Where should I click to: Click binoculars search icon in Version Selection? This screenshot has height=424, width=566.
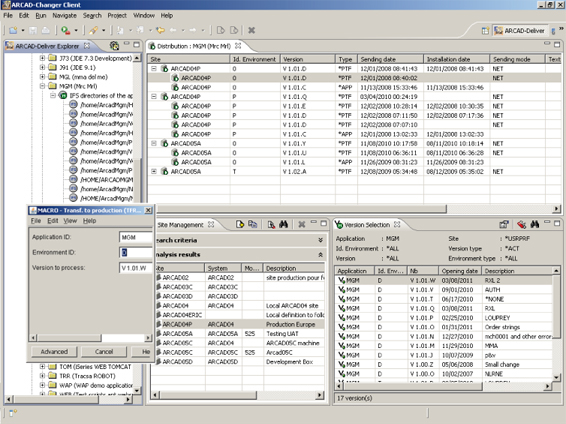[535, 224]
